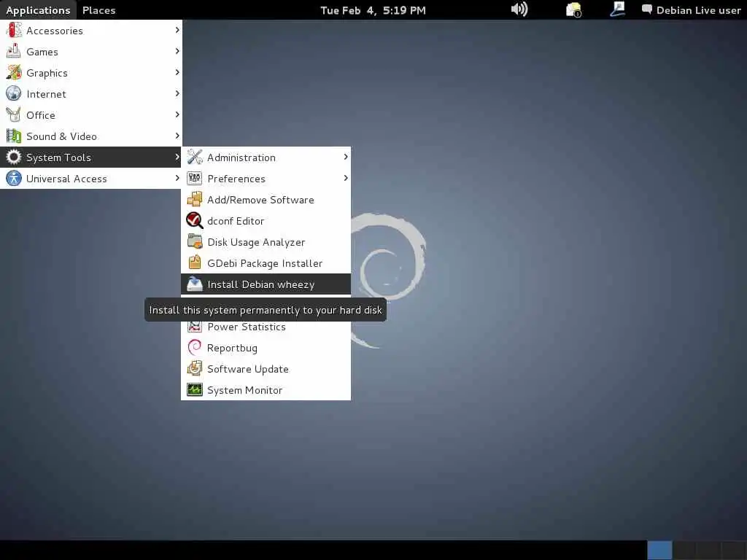Viewport: 747px width, 560px height.
Task: Open the clock showing Tue Feb 4
Action: coord(373,10)
